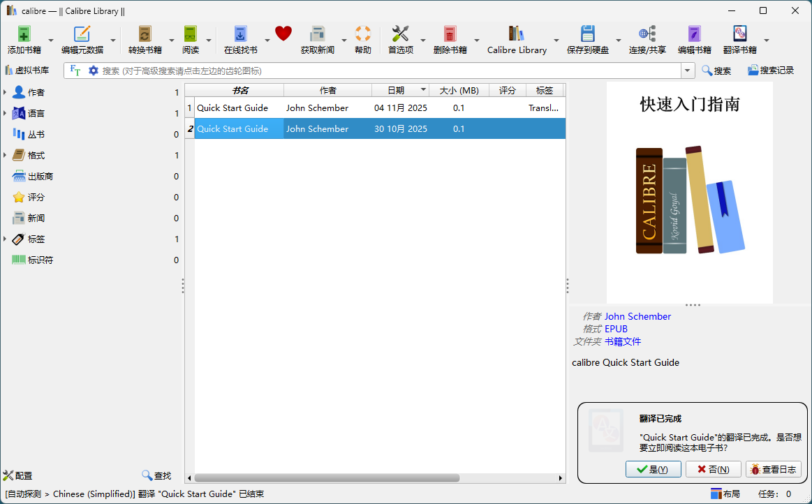Open the John Schember author link

[x=637, y=316]
